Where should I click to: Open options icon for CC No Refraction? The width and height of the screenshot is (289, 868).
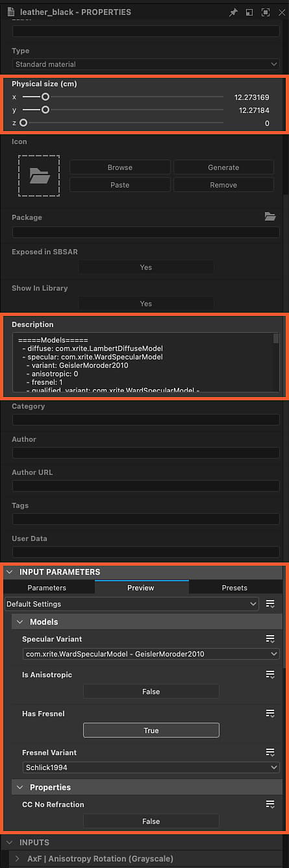(270, 804)
